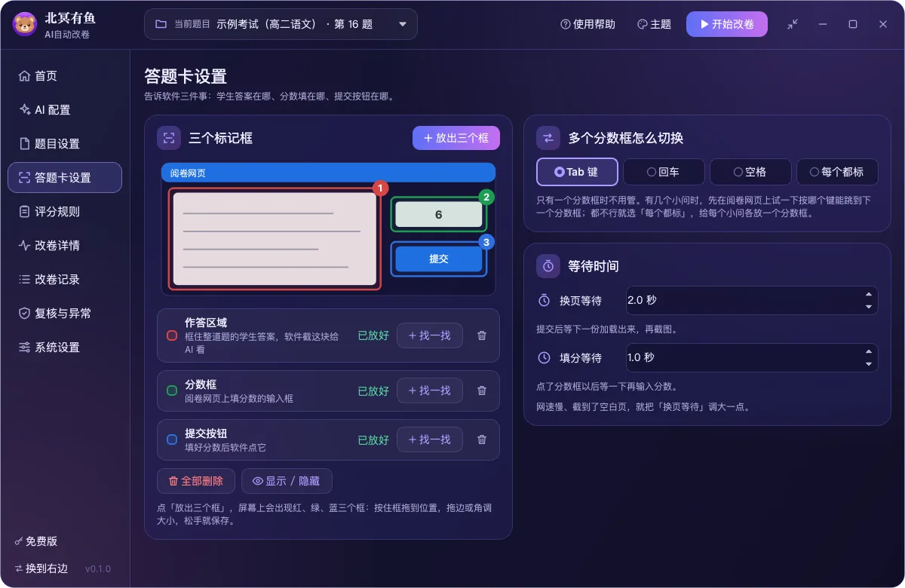The height and width of the screenshot is (588, 905).
Task: Select 答题卡设置 in the sidebar
Action: [x=65, y=178]
